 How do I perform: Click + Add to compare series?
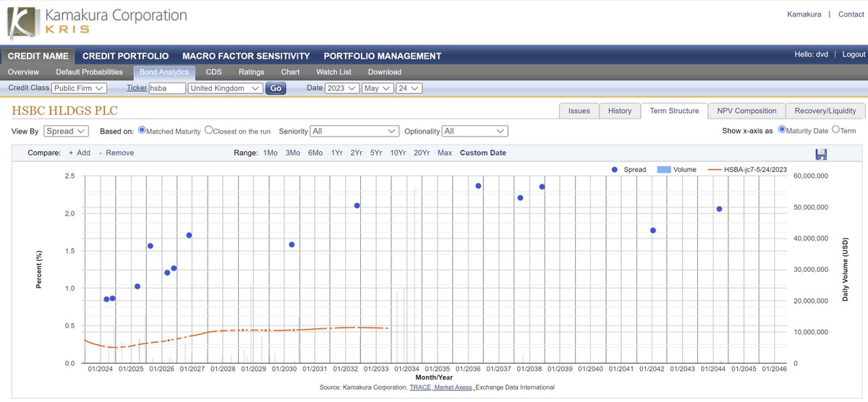click(80, 153)
